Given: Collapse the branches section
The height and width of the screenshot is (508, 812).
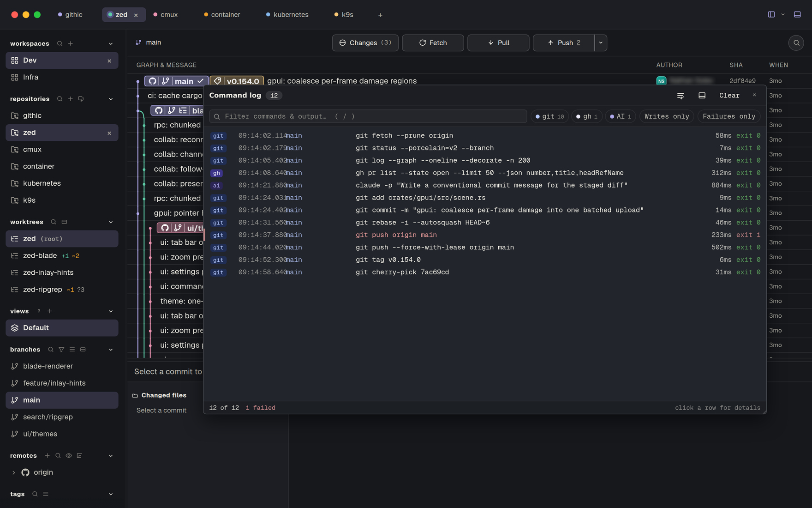Looking at the screenshot, I should (x=111, y=350).
